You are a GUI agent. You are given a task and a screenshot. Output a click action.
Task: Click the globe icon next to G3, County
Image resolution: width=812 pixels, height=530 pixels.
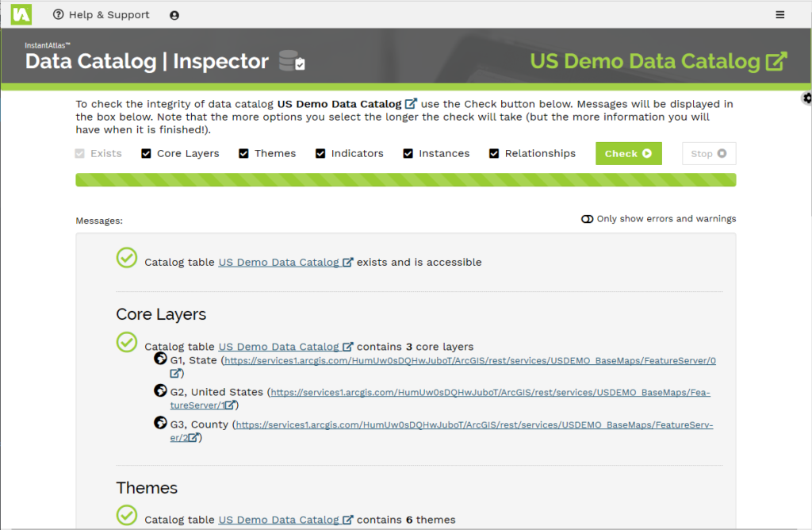tap(160, 423)
